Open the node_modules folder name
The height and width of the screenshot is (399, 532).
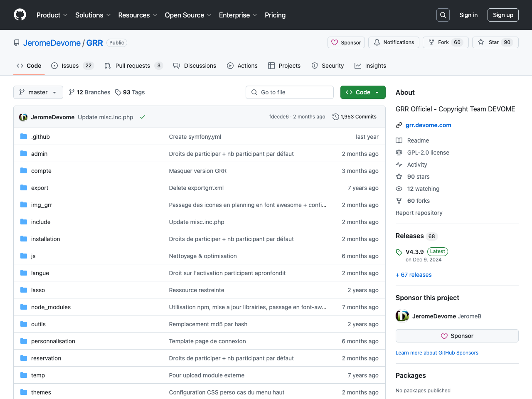coord(51,307)
